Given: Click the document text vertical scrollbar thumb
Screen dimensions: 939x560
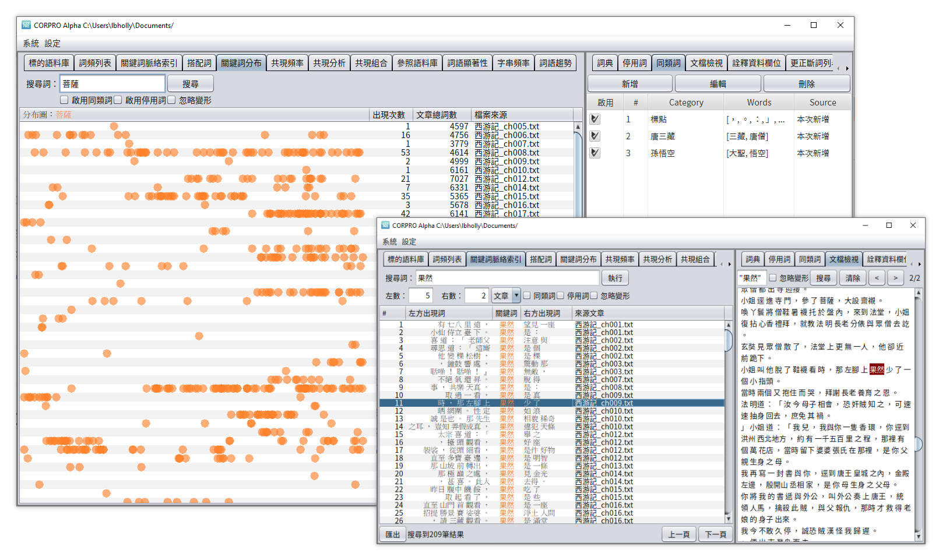Looking at the screenshot, I should 919,444.
